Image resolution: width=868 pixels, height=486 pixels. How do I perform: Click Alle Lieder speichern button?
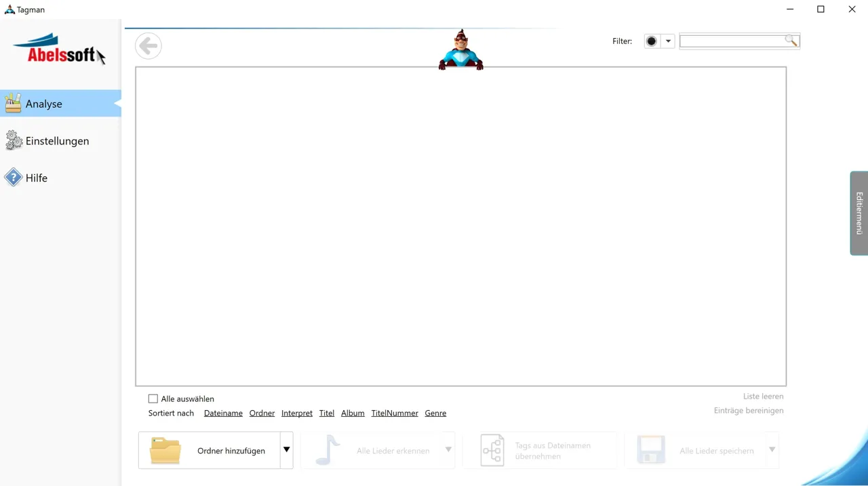pyautogui.click(x=695, y=450)
